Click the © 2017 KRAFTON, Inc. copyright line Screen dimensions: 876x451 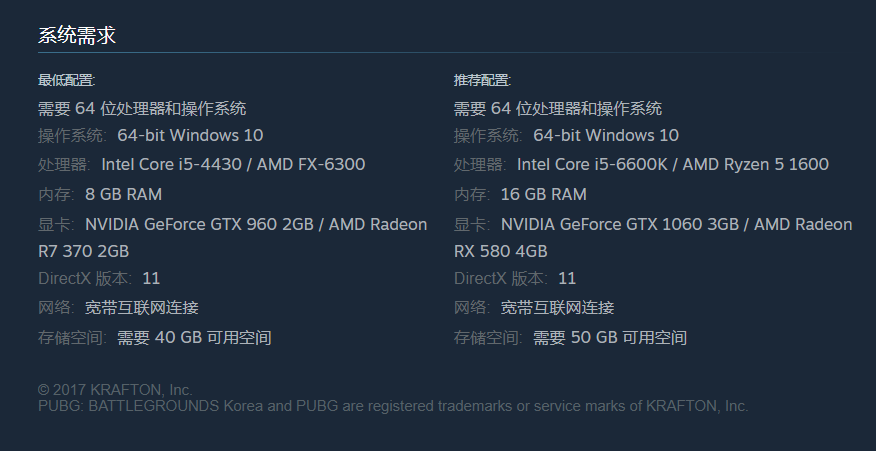[x=115, y=390]
